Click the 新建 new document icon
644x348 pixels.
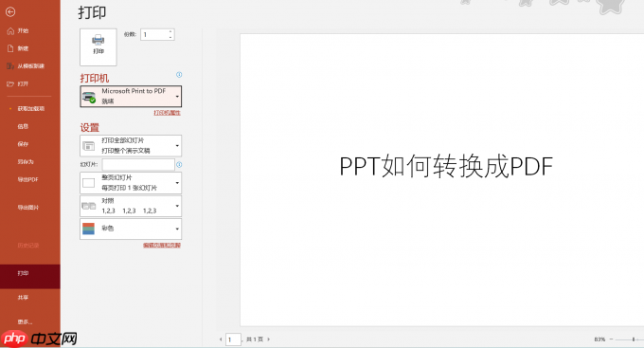(10, 48)
